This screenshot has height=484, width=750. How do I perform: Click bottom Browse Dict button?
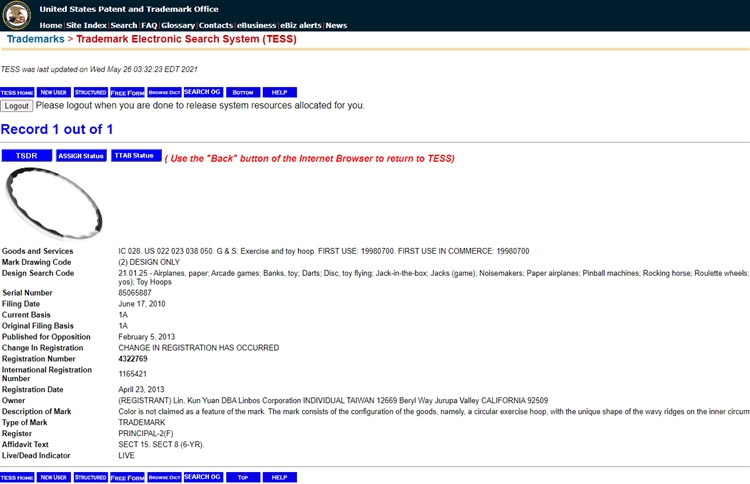coord(164,477)
